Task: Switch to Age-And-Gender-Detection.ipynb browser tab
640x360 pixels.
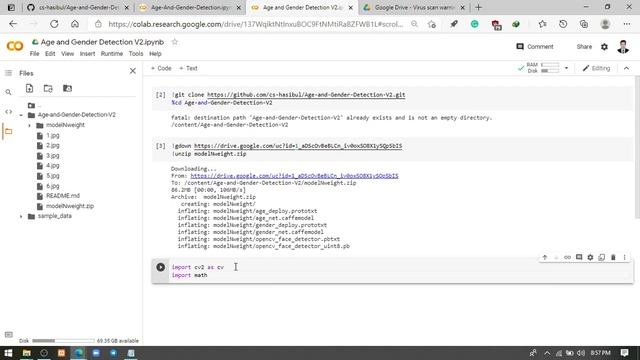Action: 190,7
